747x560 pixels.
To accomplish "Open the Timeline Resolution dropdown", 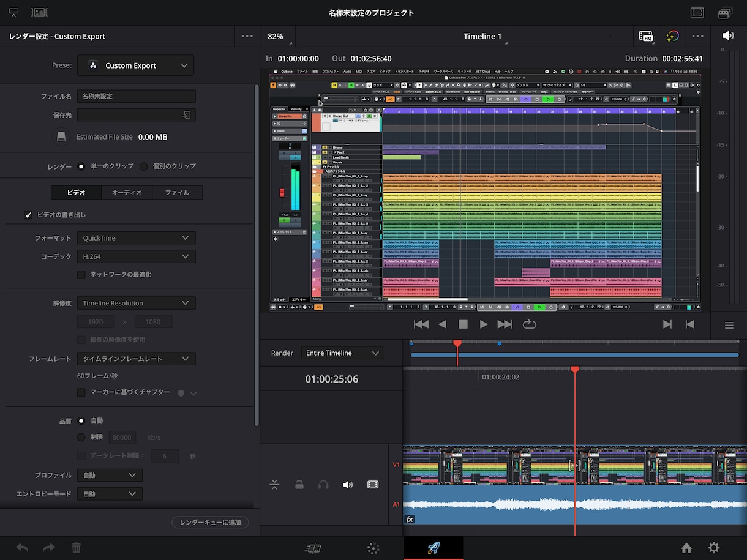I will [x=137, y=303].
